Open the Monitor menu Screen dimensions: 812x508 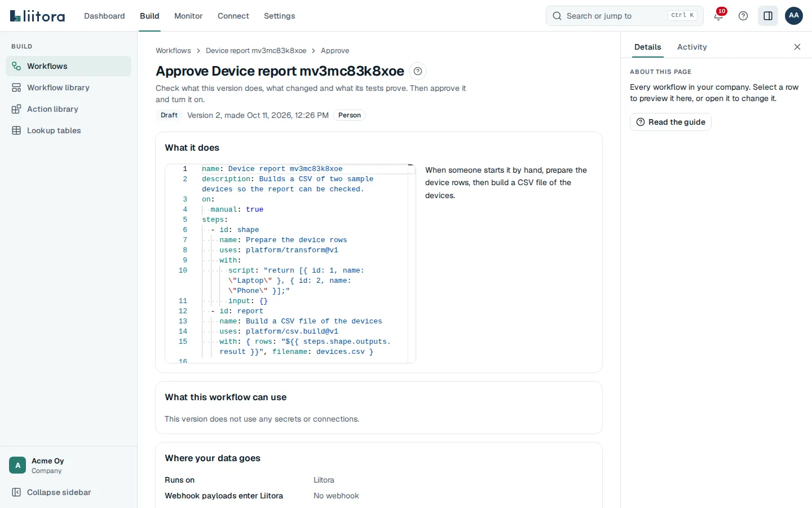(188, 16)
